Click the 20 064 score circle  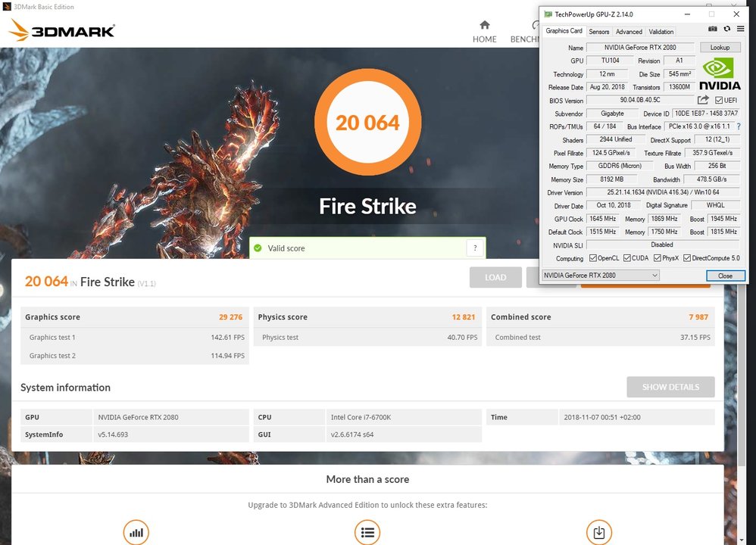pos(367,122)
